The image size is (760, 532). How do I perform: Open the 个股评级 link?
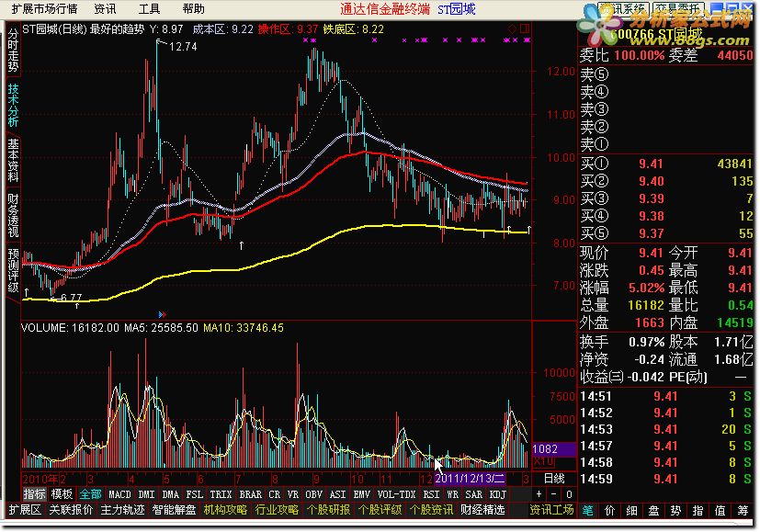(x=380, y=510)
